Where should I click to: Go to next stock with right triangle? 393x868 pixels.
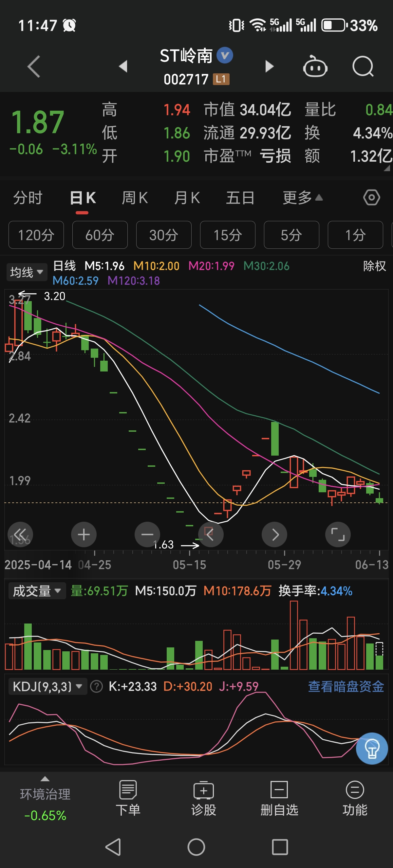point(269,66)
